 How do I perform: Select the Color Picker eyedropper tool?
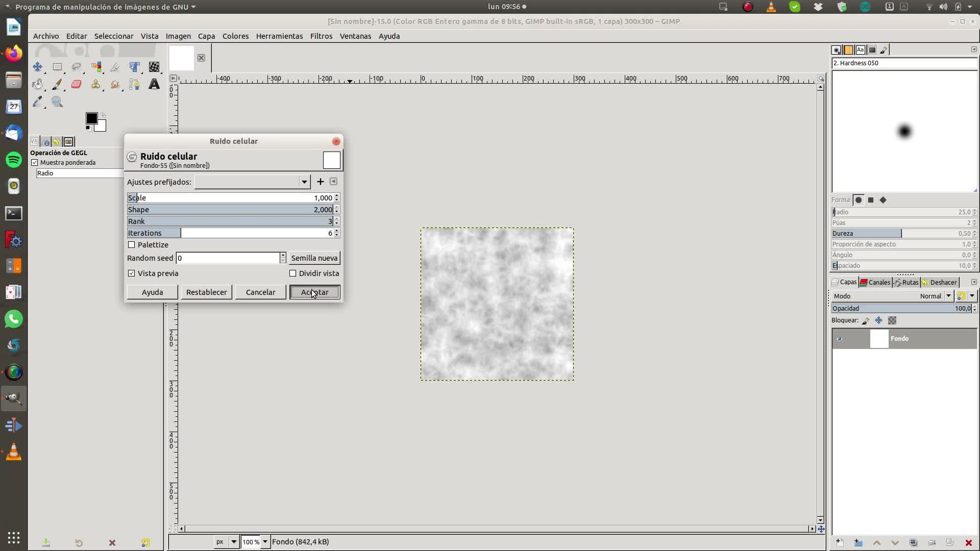[x=37, y=102]
